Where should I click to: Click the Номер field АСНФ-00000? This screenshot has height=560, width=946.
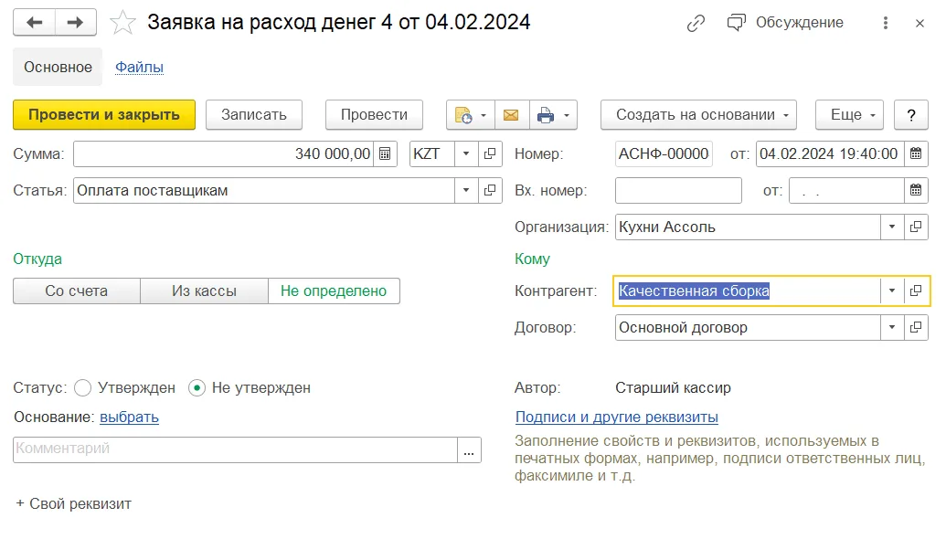click(664, 153)
